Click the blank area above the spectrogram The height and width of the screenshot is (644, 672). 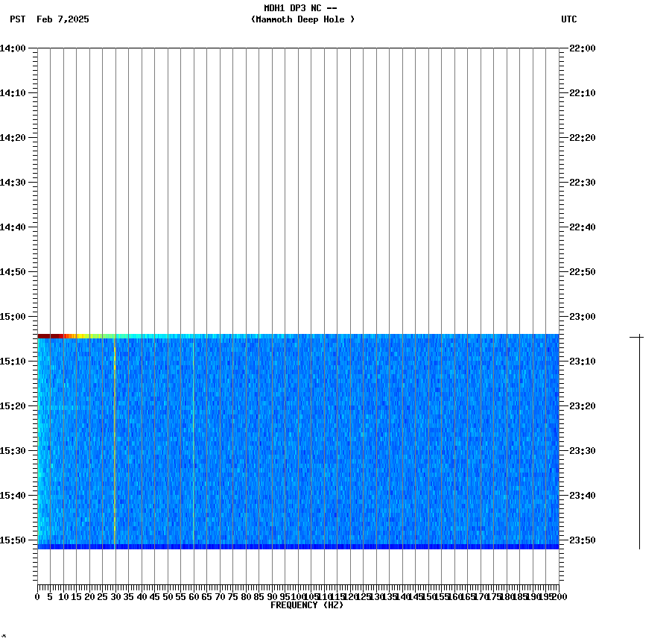tap(298, 186)
